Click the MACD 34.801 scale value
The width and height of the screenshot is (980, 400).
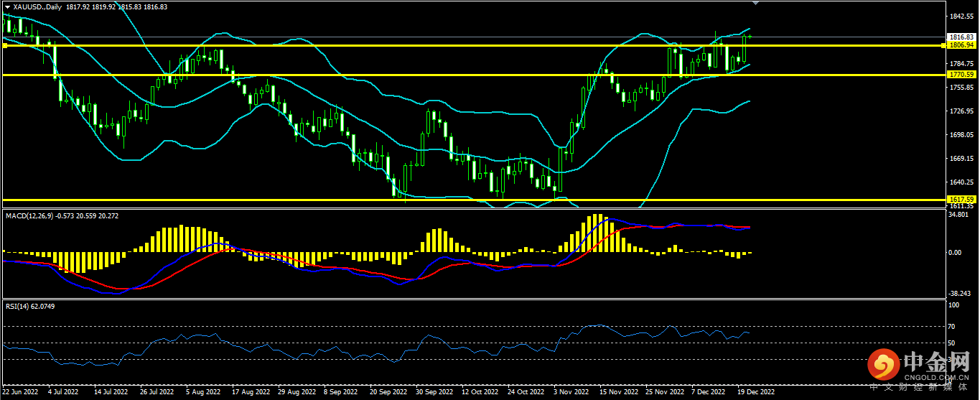pyautogui.click(x=958, y=214)
